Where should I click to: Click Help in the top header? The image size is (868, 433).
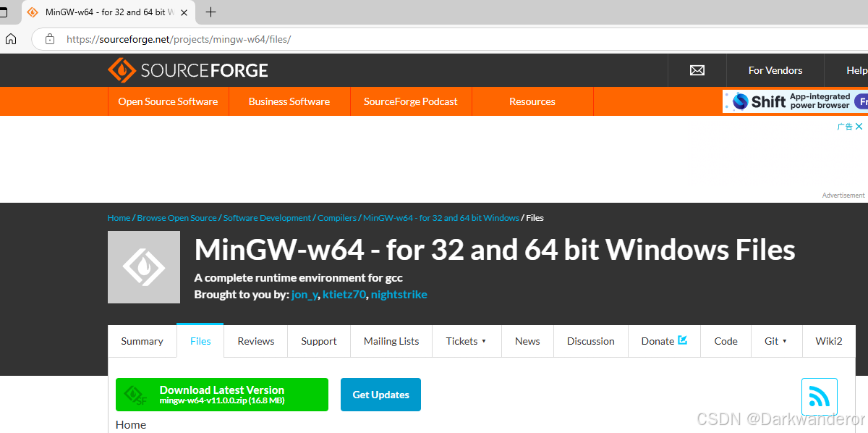point(856,70)
